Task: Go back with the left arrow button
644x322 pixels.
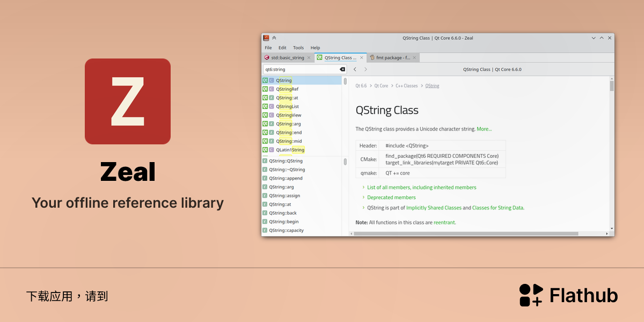Action: click(x=355, y=69)
